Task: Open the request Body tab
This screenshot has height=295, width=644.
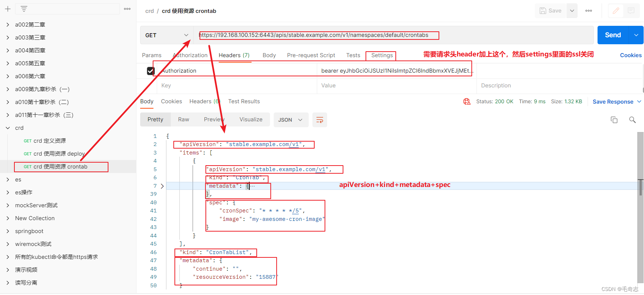Action: point(269,55)
